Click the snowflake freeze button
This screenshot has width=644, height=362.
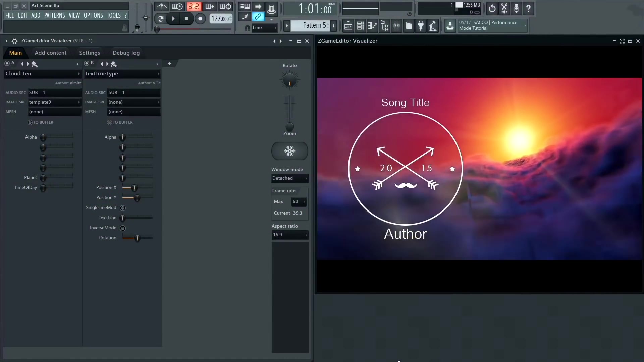(289, 151)
